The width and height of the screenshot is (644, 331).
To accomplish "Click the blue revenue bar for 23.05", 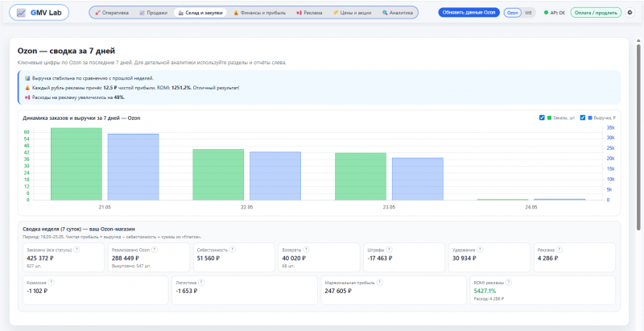I will point(417,179).
